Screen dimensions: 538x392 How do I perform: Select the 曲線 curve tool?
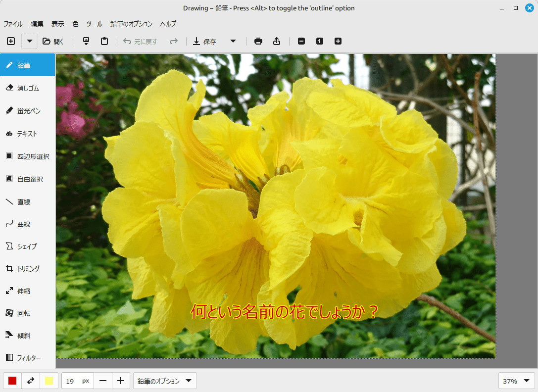click(x=27, y=224)
